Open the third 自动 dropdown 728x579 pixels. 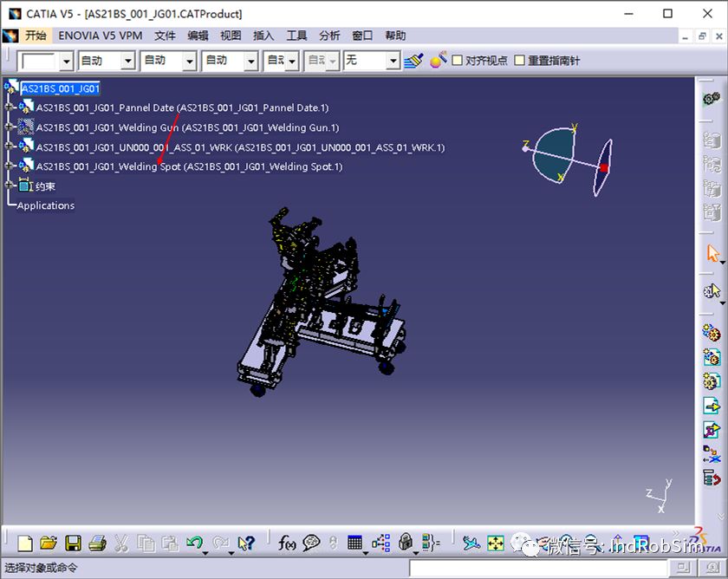(250, 61)
